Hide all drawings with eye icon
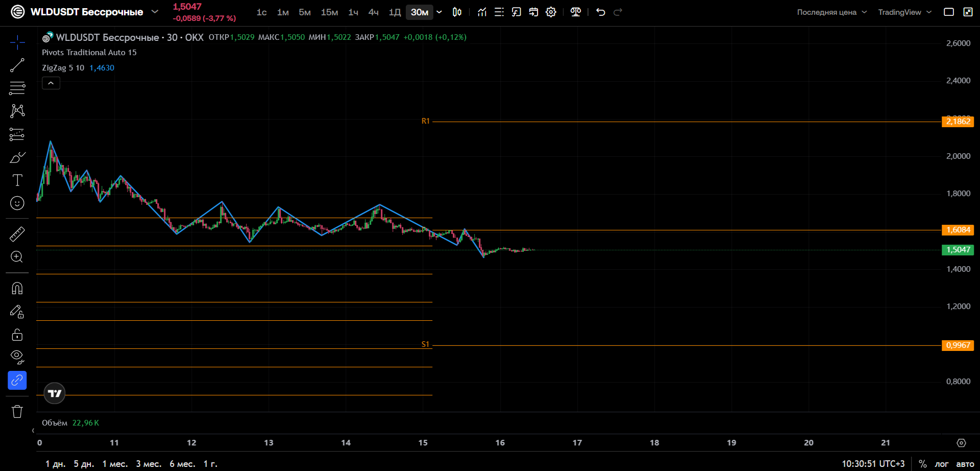 (x=17, y=357)
